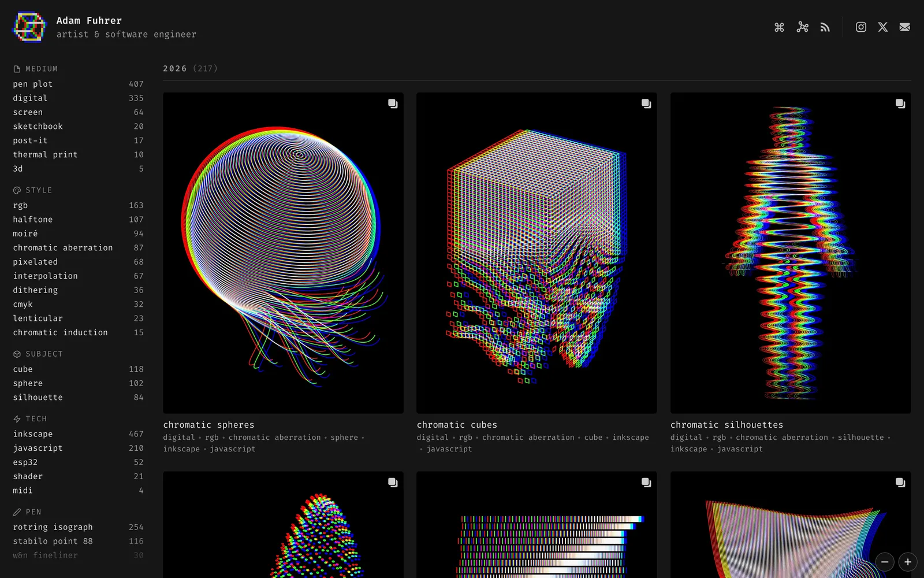The image size is (924, 578).
Task: Open the RSS feed icon
Action: (x=825, y=27)
